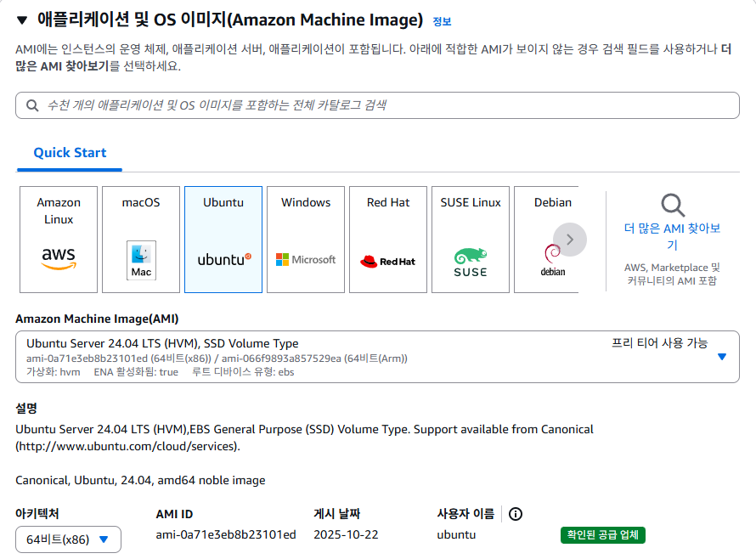
Task: Click the 아키텍처 label
Action: point(37,514)
